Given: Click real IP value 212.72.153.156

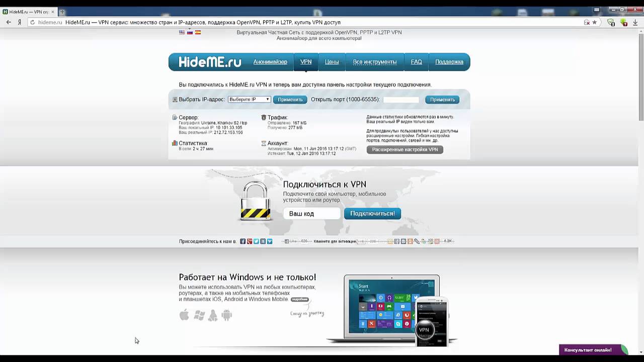Looking at the screenshot, I should [228, 132].
